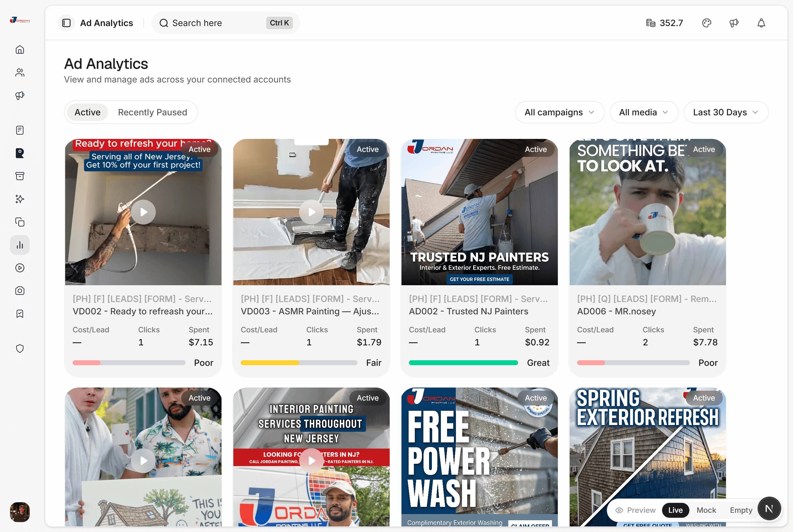Open the circled play video icon in sidebar
The height and width of the screenshot is (532, 793).
coord(20,268)
